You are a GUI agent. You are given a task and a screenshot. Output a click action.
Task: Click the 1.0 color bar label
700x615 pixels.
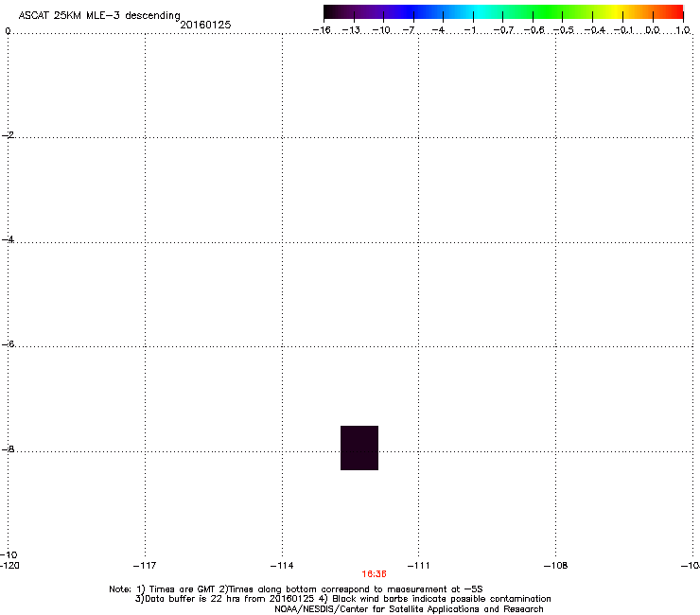point(683,30)
